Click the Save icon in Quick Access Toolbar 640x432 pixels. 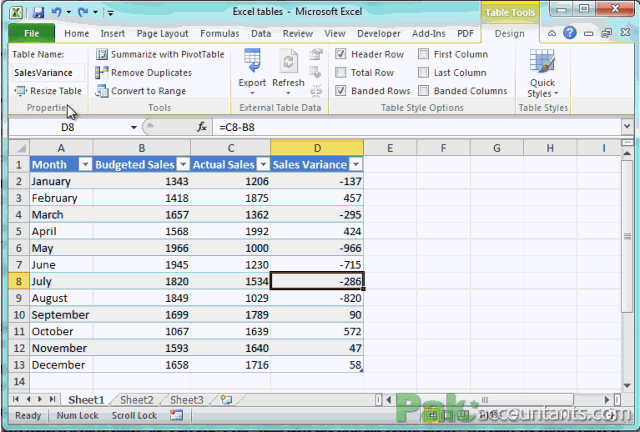[x=38, y=12]
